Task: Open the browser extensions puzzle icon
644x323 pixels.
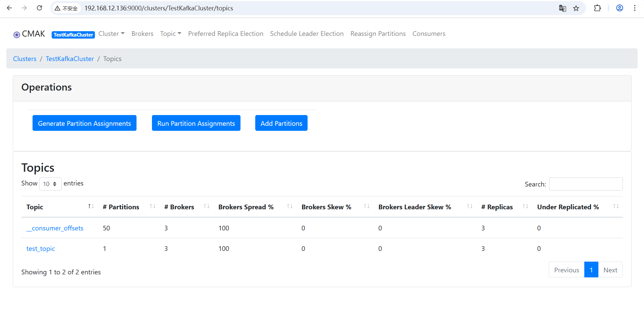Action: pos(597,8)
